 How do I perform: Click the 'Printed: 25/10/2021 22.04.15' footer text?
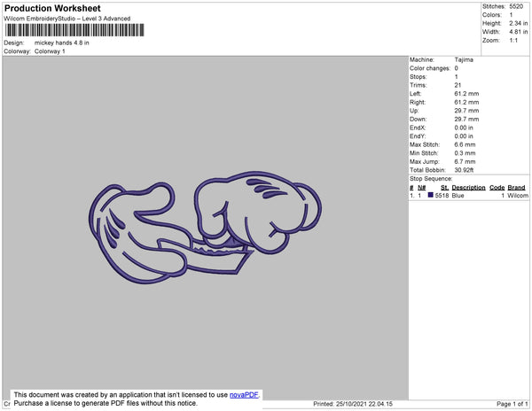[x=353, y=404]
